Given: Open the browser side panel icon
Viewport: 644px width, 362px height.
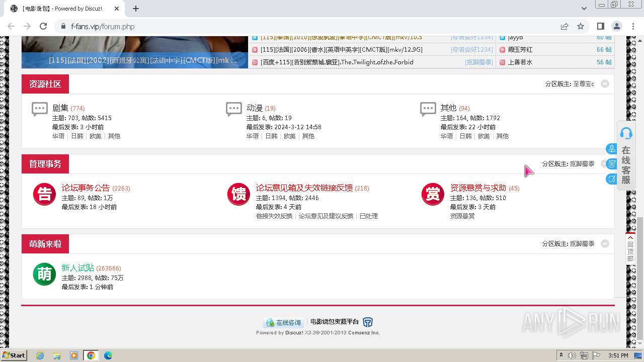Looking at the screenshot, I should [600, 26].
